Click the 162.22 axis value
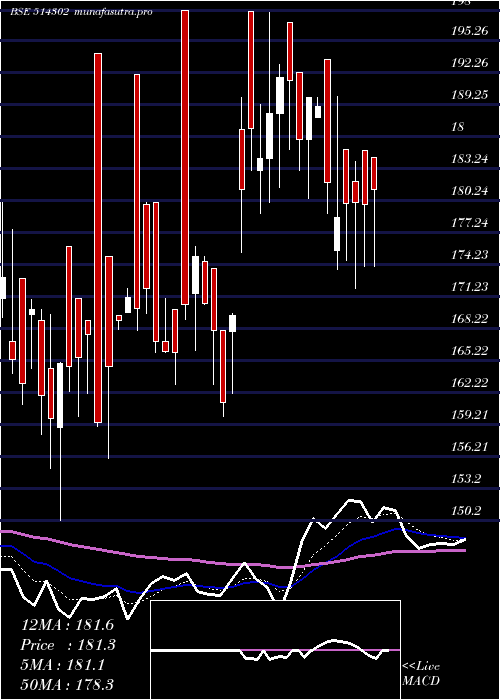Screen dimensions: 500x700 tap(469, 383)
